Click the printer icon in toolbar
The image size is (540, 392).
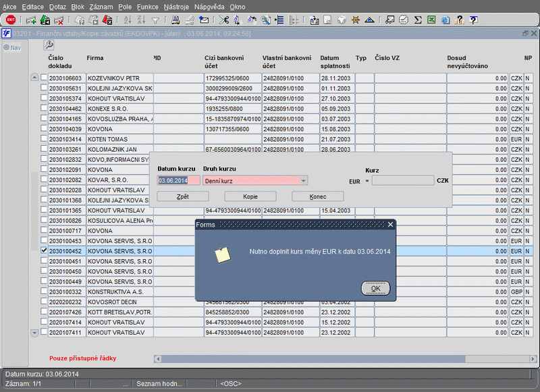click(175, 20)
